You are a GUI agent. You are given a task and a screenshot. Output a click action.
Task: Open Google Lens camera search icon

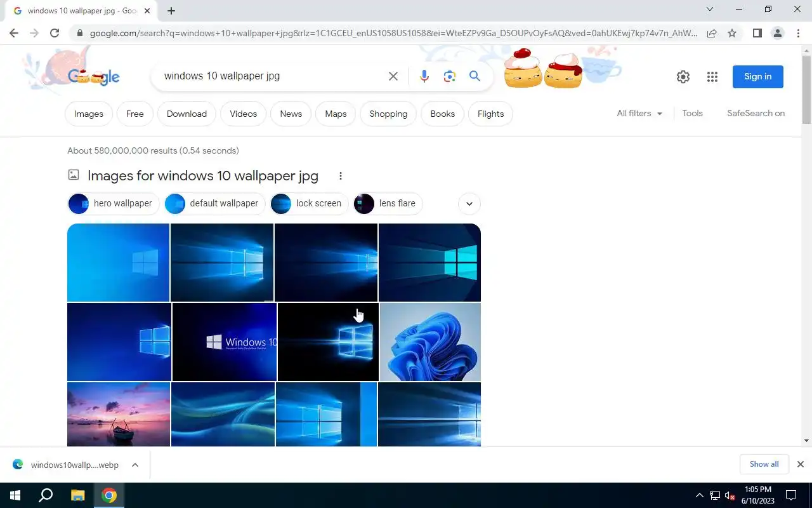pyautogui.click(x=450, y=76)
